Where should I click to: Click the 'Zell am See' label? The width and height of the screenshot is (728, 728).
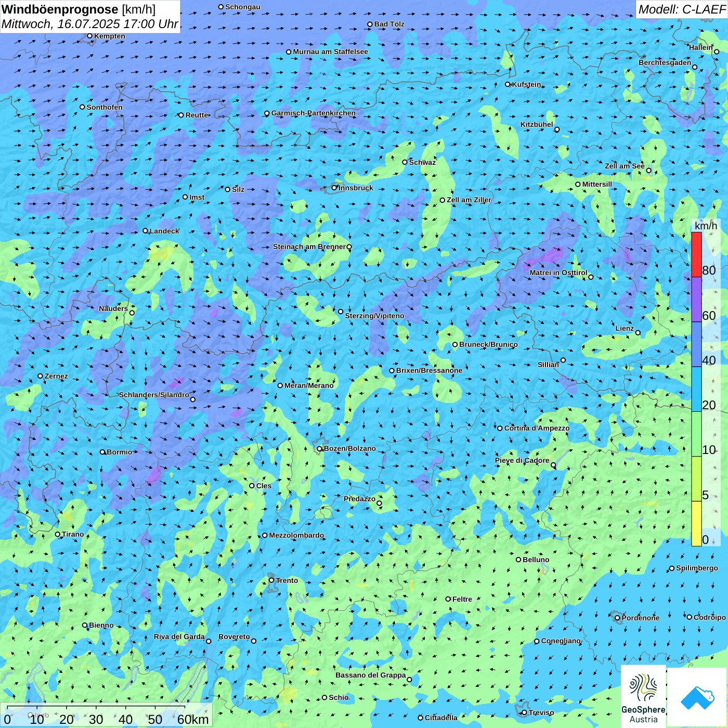(x=625, y=166)
